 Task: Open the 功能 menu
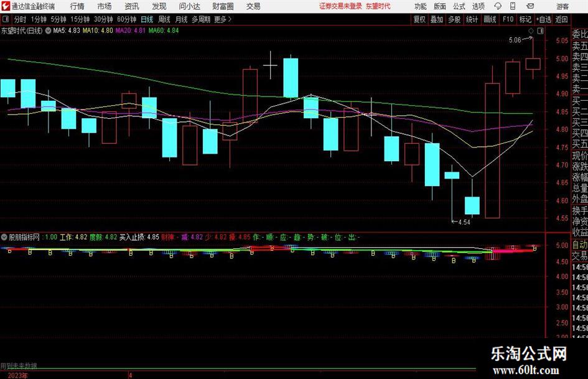click(421, 6)
